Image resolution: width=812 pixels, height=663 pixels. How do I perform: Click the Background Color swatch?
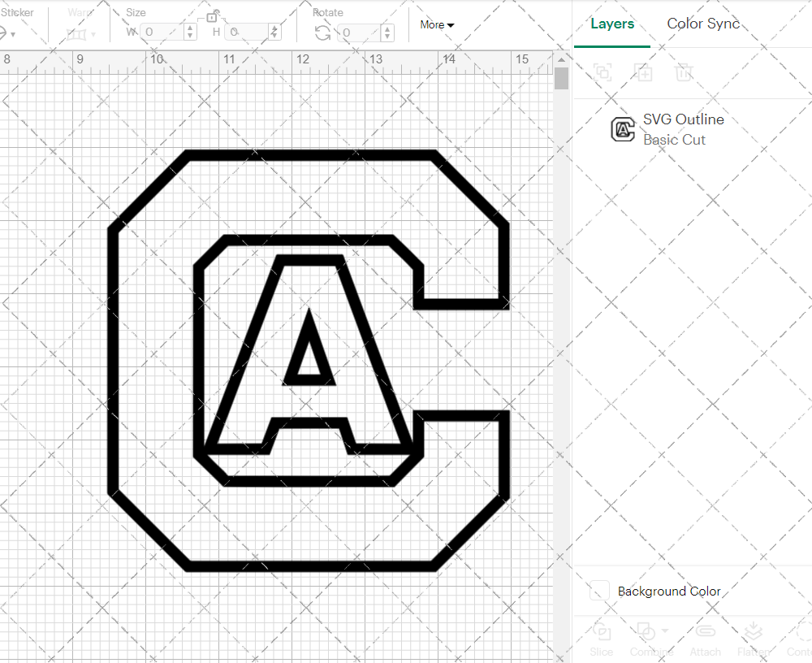pos(598,591)
